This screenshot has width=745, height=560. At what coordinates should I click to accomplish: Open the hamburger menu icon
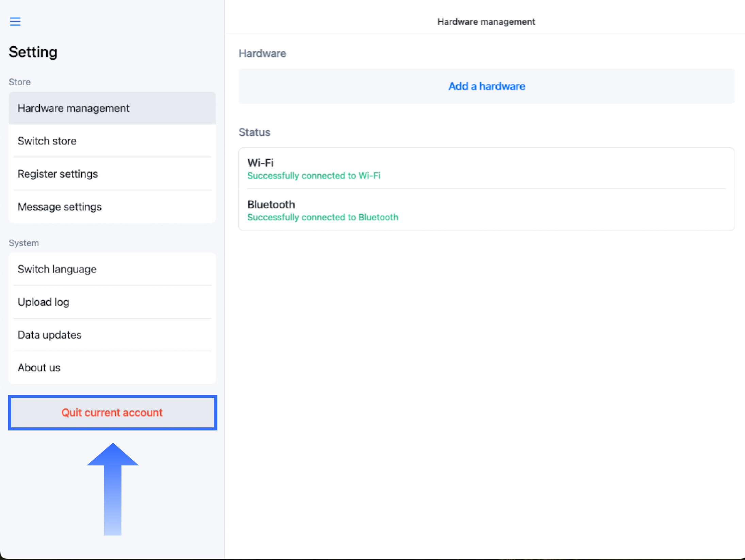point(15,21)
